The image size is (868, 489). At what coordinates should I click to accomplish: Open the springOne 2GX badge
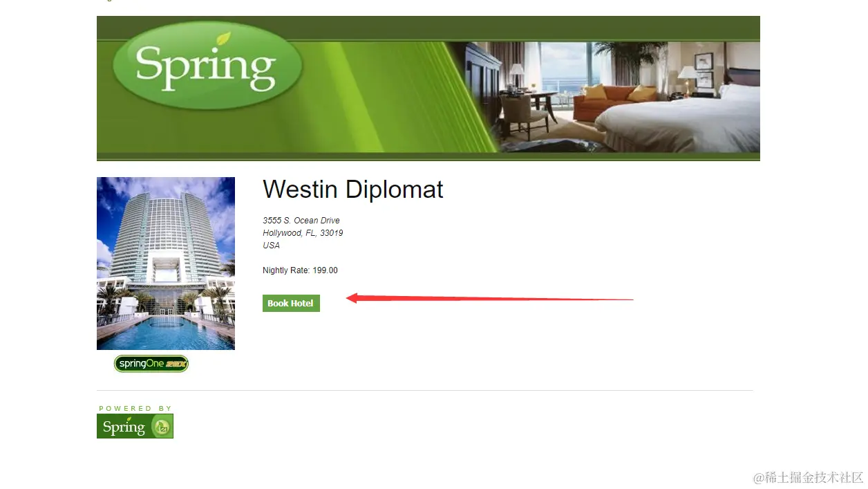151,364
